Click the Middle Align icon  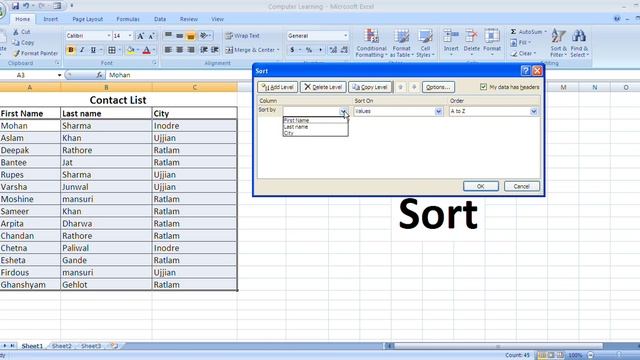click(180, 36)
